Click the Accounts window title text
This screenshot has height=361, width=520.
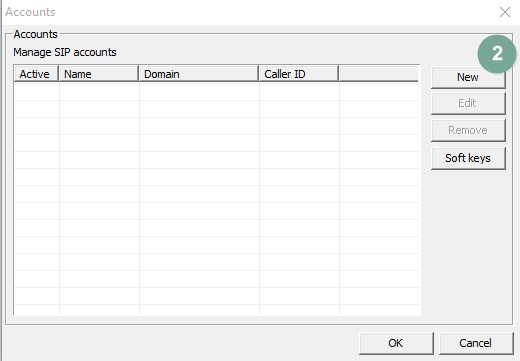pos(30,12)
